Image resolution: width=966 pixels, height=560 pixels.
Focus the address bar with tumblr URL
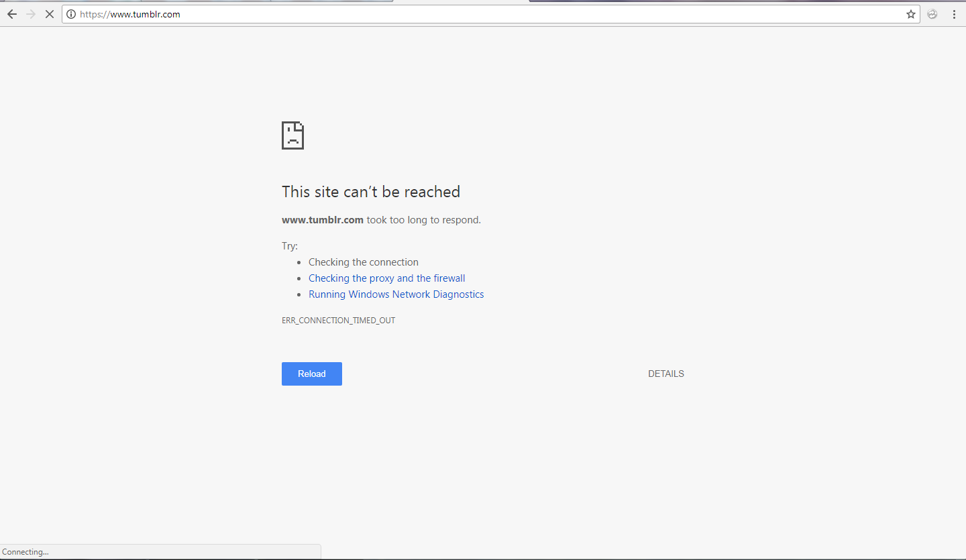pyautogui.click(x=490, y=14)
